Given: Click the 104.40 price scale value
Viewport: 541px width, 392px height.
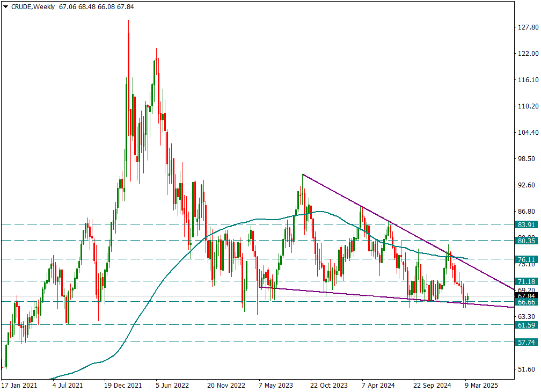Looking at the screenshot, I should point(528,132).
